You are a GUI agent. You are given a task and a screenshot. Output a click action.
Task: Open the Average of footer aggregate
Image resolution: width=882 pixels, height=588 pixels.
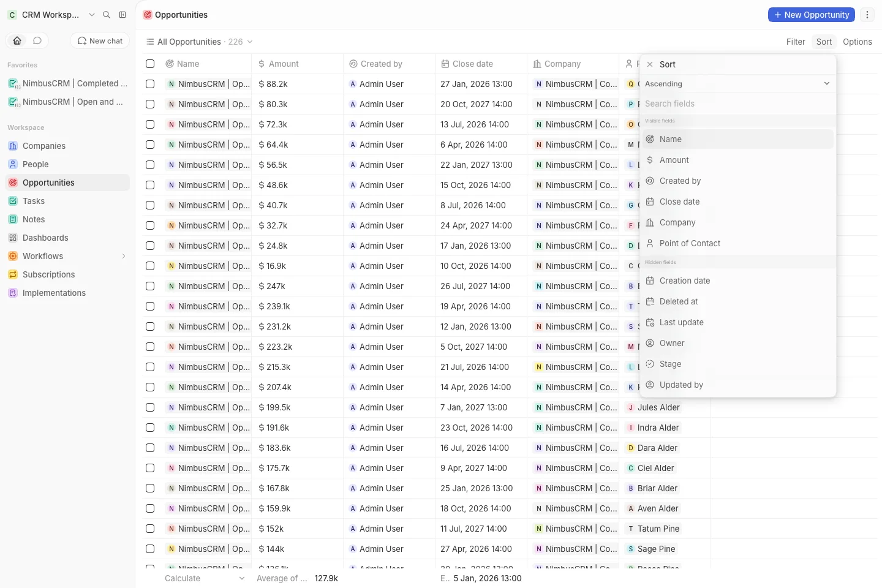point(297,578)
